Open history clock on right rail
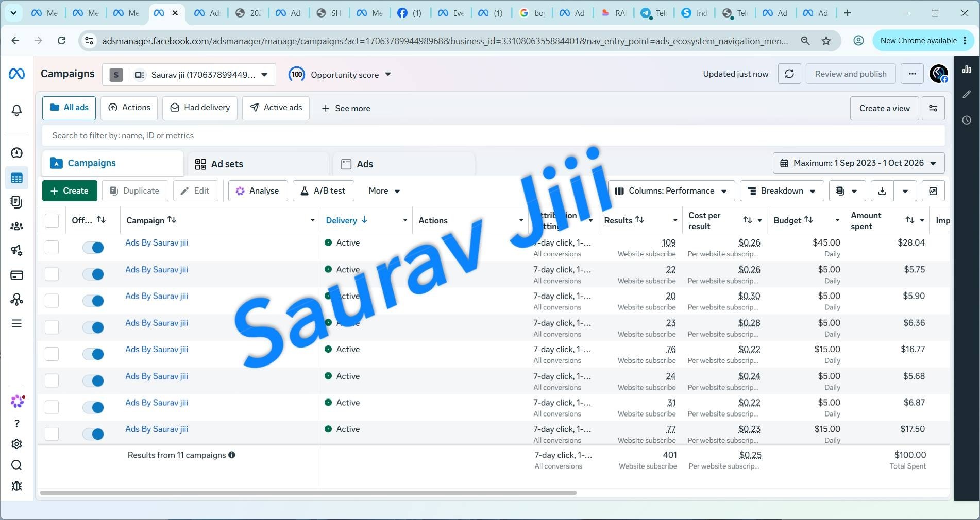This screenshot has width=980, height=520. coord(967,120)
